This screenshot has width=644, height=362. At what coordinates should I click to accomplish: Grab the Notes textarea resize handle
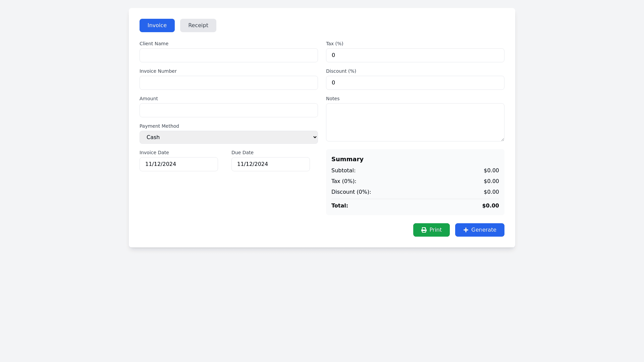point(502,139)
